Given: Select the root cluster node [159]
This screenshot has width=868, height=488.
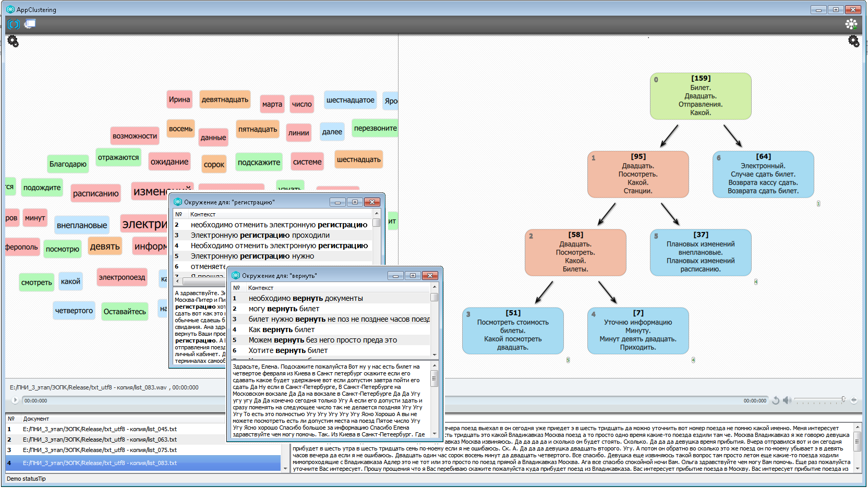Looking at the screenshot, I should 700,96.
